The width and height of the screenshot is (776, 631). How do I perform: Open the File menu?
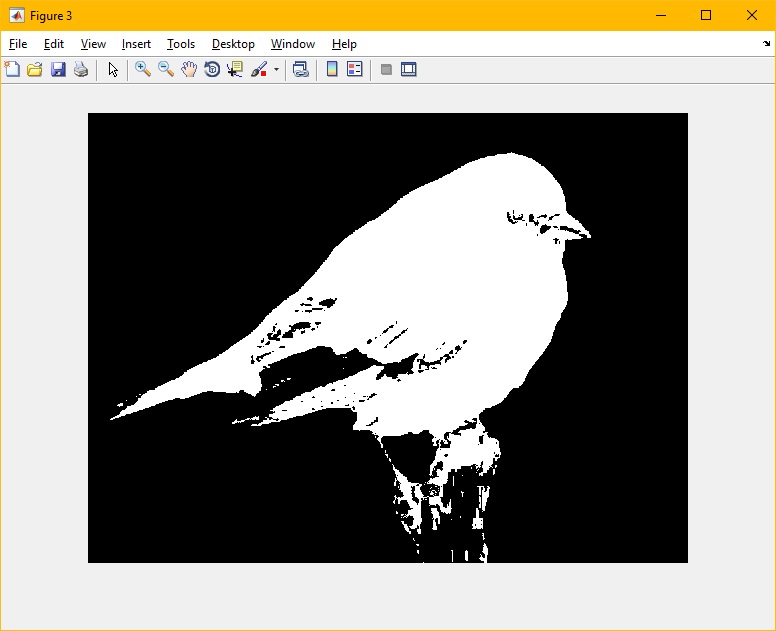(18, 44)
